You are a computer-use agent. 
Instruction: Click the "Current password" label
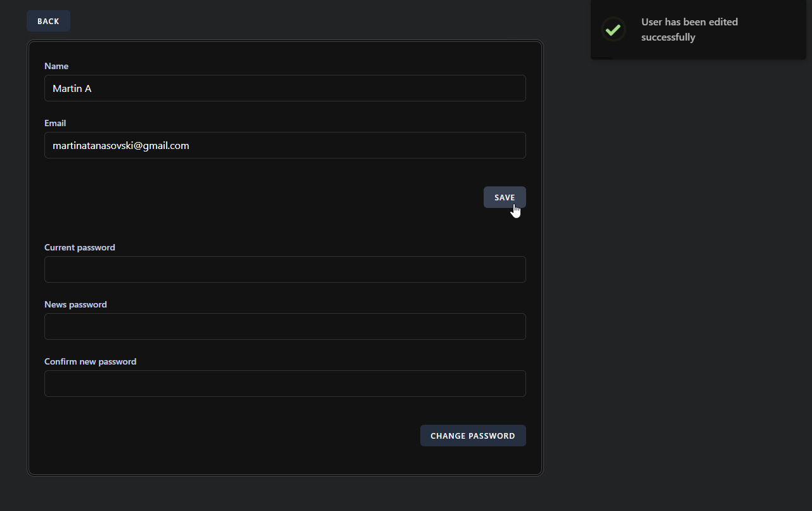pyautogui.click(x=80, y=247)
